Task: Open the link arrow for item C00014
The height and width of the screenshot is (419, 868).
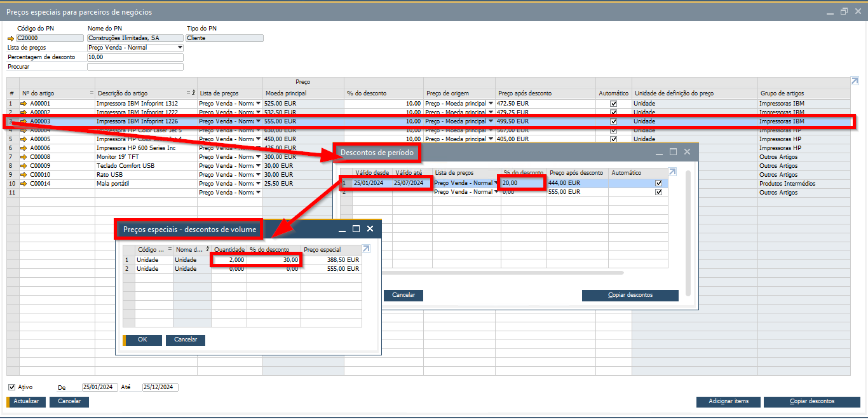Action: (24, 184)
